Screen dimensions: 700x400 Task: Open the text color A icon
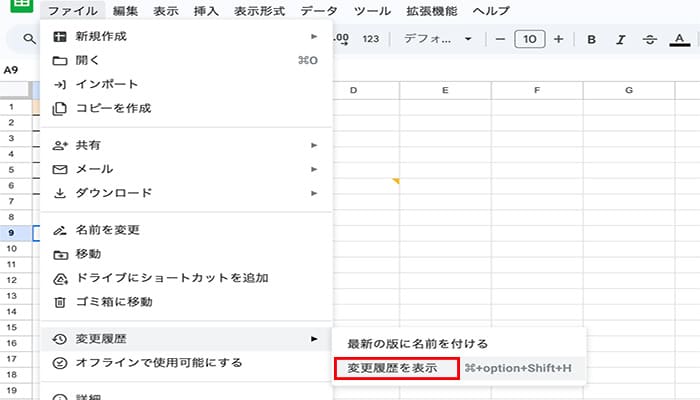click(679, 40)
